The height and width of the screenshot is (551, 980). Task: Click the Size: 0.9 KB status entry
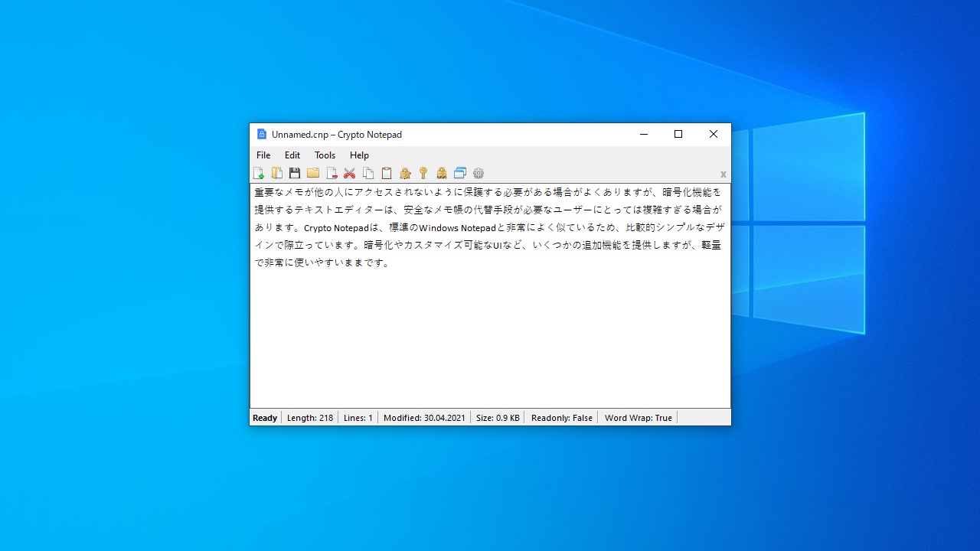498,418
